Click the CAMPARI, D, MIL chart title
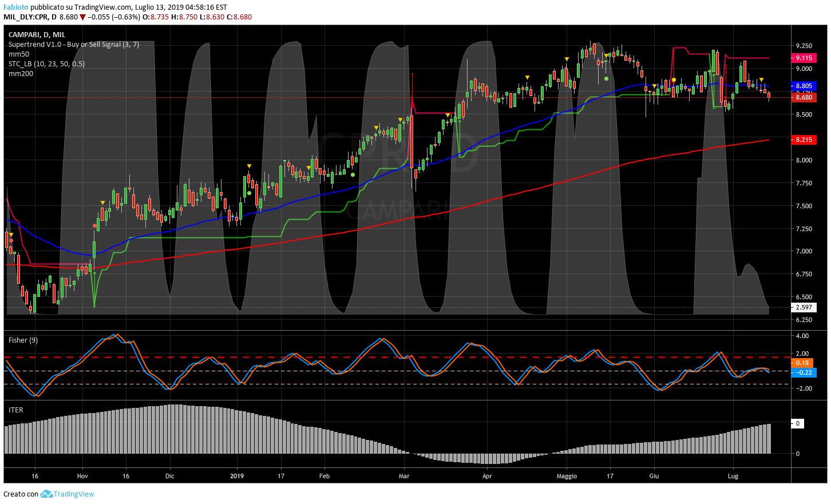The width and height of the screenshot is (831, 504). point(37,35)
